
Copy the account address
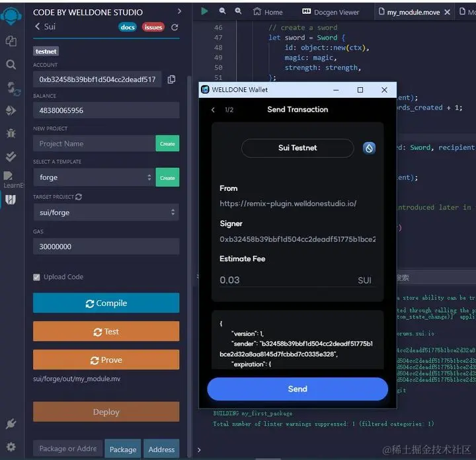coord(171,79)
